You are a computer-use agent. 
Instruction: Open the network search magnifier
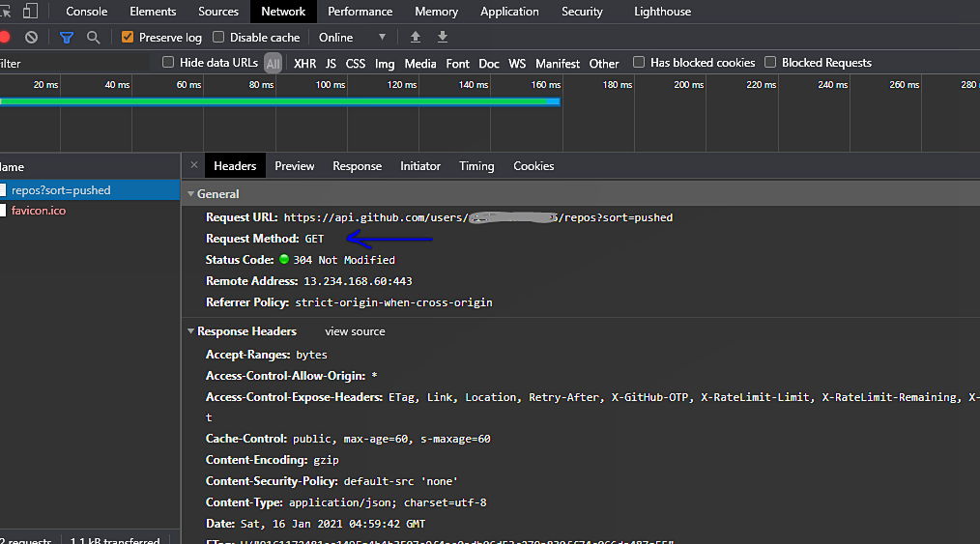(94, 38)
